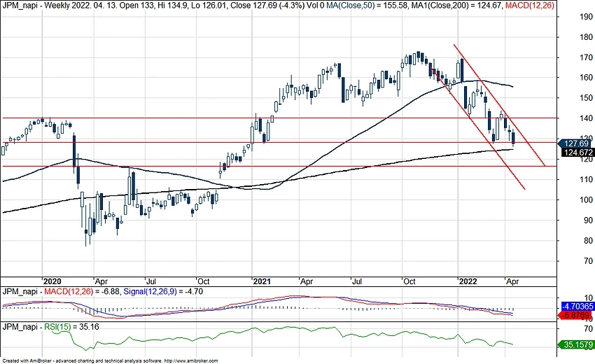Click the 70 axis label in RSI pane
This screenshot has height=364, width=595.
coord(589,329)
